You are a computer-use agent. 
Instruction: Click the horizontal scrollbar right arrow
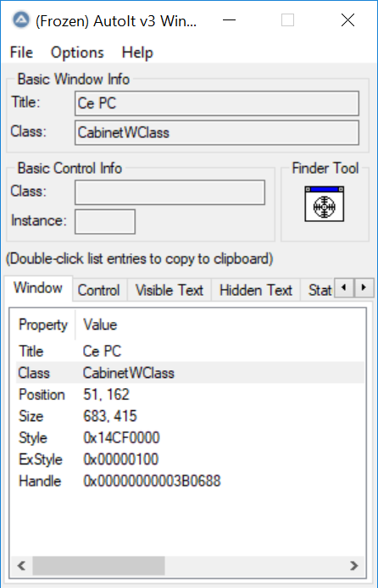(x=354, y=565)
